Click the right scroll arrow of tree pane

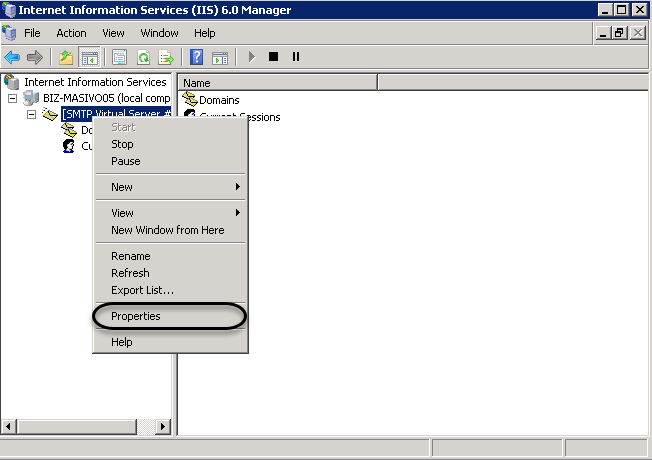click(163, 427)
